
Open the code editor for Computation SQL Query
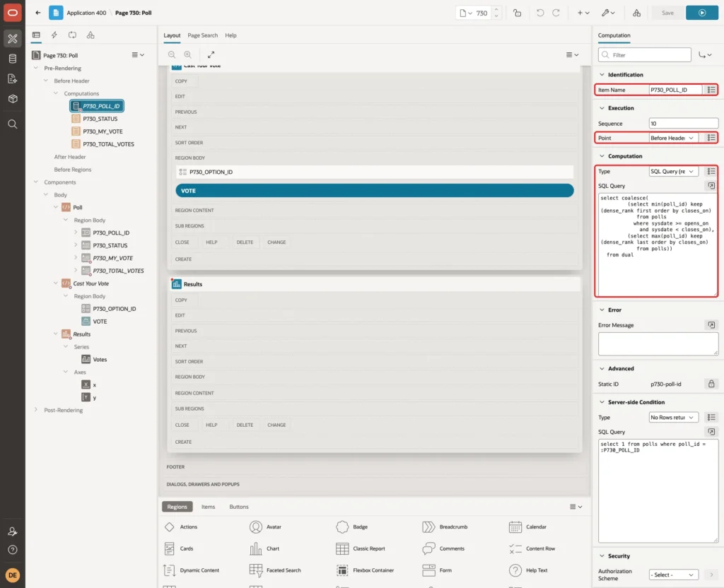[x=711, y=186]
